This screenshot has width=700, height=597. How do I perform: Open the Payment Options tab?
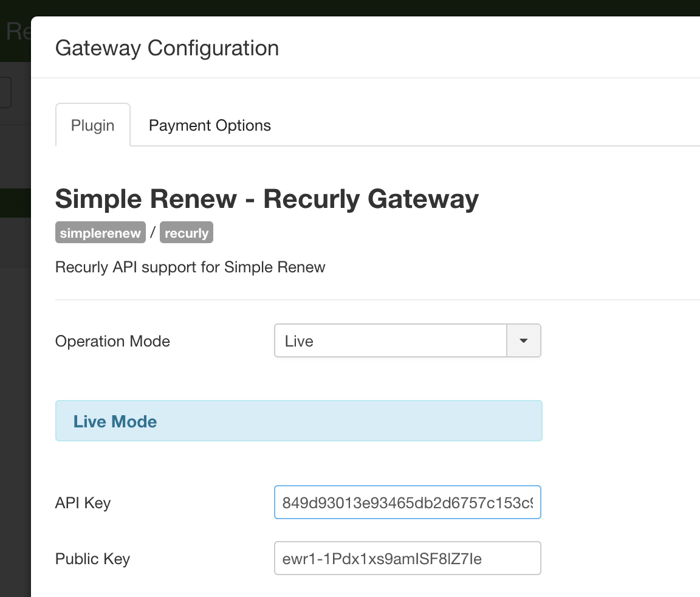tap(210, 125)
